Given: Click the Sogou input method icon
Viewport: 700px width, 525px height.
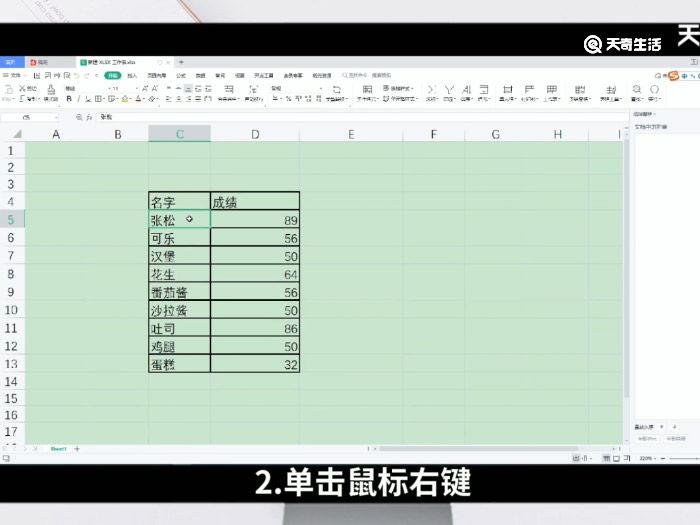Looking at the screenshot, I should click(673, 76).
